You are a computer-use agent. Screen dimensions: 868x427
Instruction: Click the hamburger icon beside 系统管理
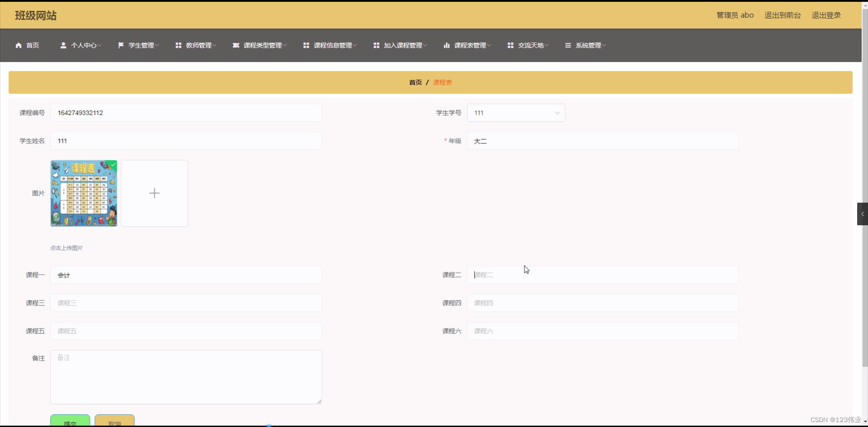[568, 45]
